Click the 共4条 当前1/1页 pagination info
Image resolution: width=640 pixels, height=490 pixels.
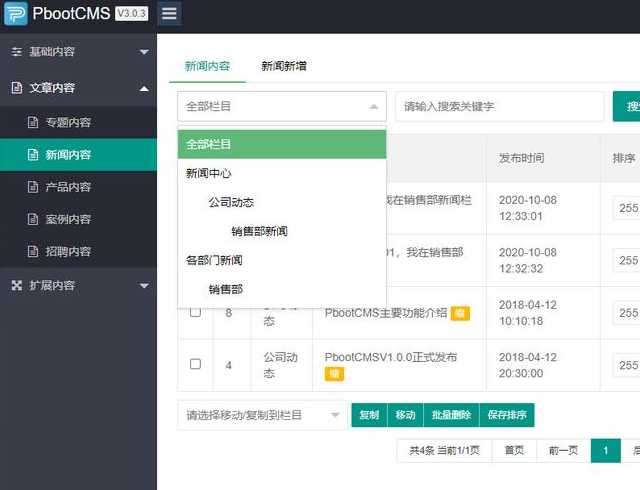tap(444, 450)
